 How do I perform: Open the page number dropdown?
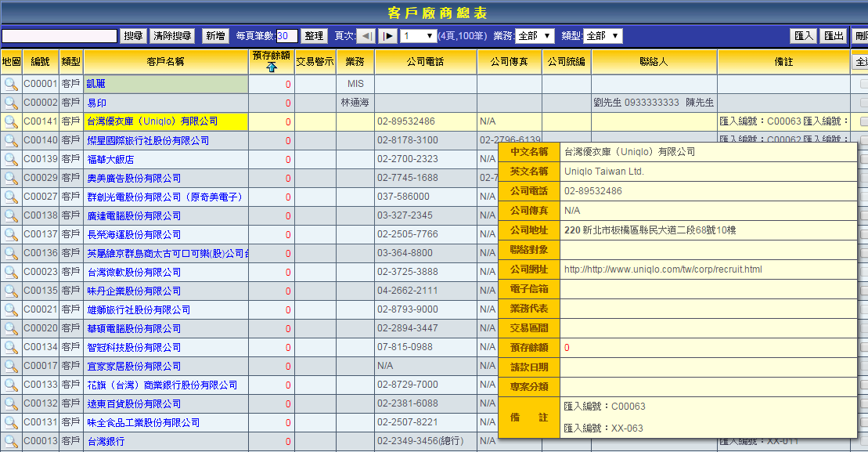coord(419,36)
